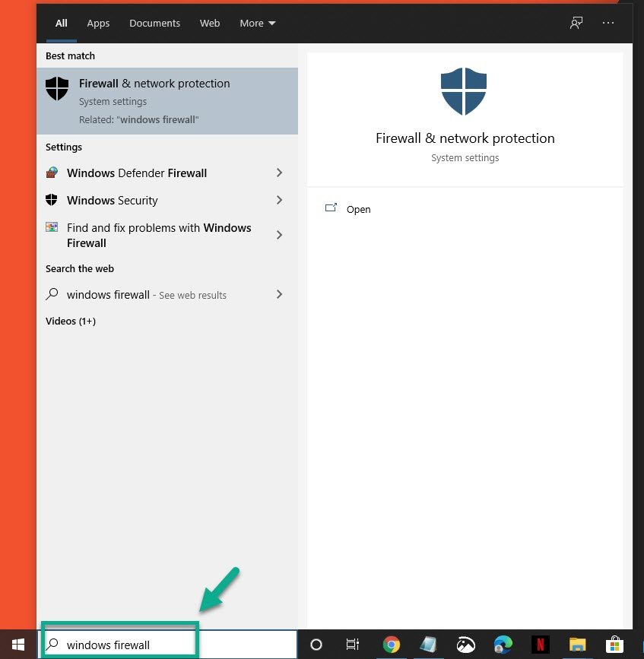Image resolution: width=644 pixels, height=659 pixels.
Task: Launch Netflix from the taskbar
Action: coord(541,645)
